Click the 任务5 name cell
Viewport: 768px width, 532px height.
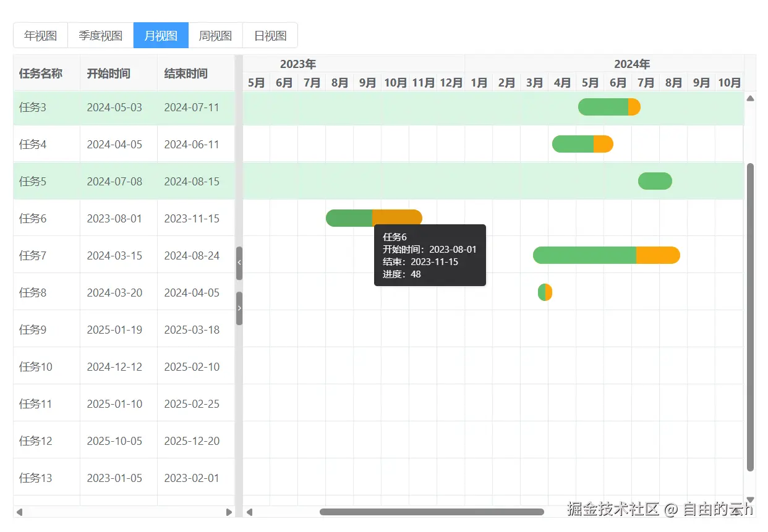coord(46,181)
